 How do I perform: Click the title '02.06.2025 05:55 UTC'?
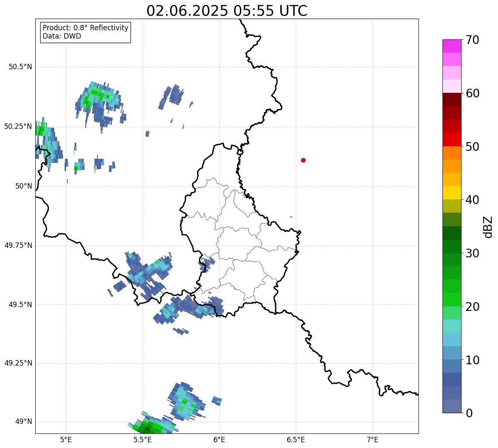227,11
